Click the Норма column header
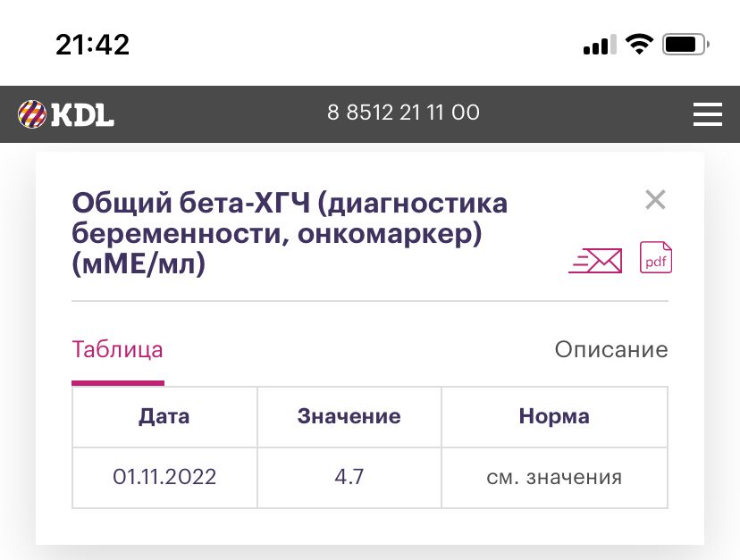This screenshot has width=740, height=560. [x=554, y=416]
